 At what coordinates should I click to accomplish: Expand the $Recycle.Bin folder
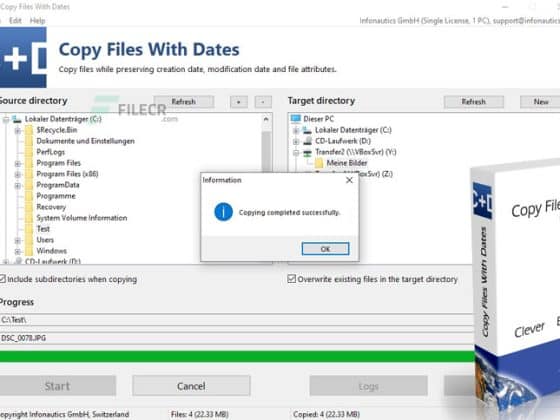18,130
